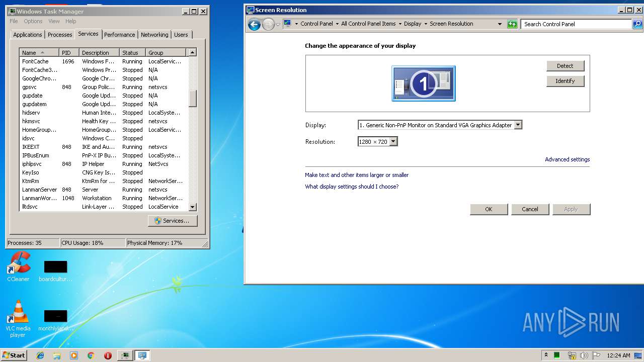Select the boardcultur desktop file icon
This screenshot has height=362, width=644.
tap(55, 271)
